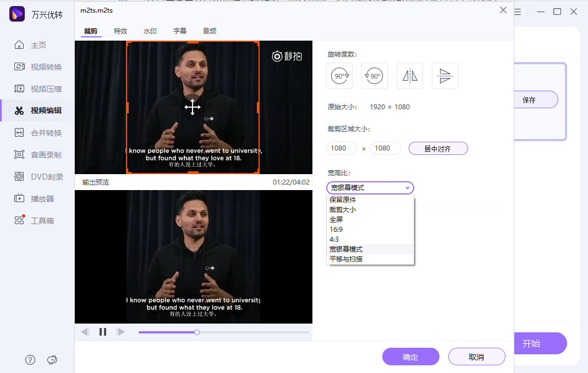This screenshot has height=373, width=588.
Task: Click 确定 confirm button
Action: coord(411,357)
